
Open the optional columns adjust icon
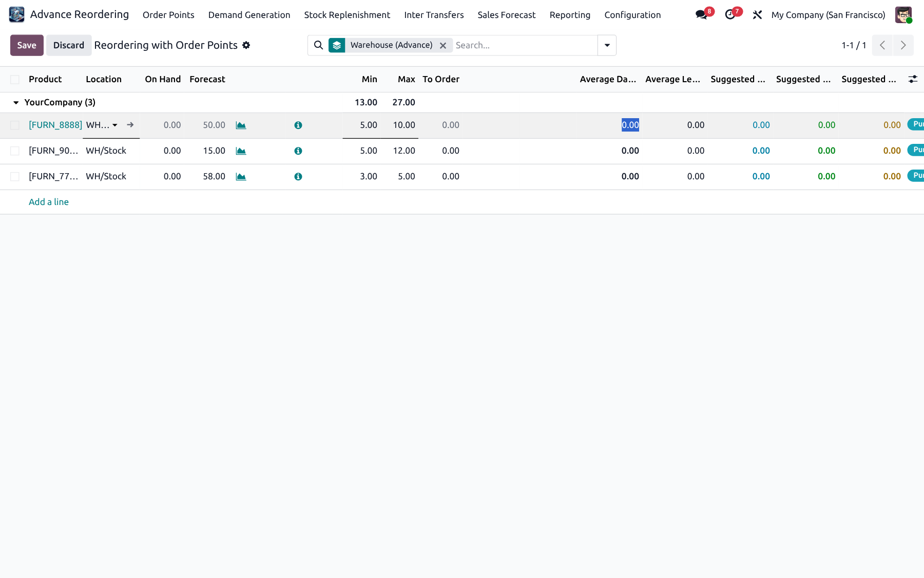[913, 79]
